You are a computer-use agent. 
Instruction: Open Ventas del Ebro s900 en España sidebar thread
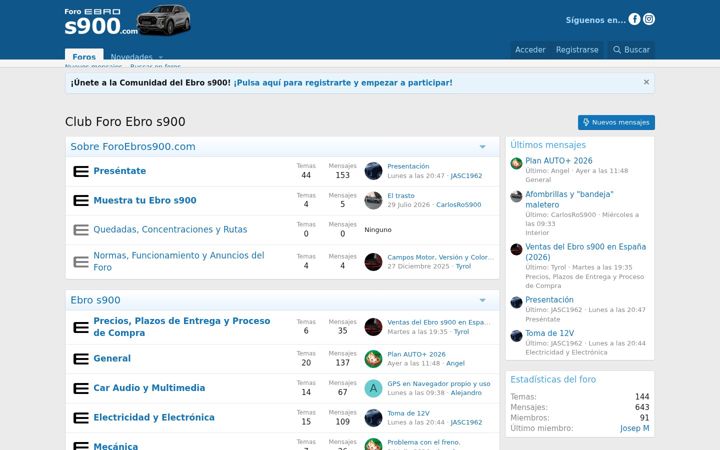click(x=585, y=252)
